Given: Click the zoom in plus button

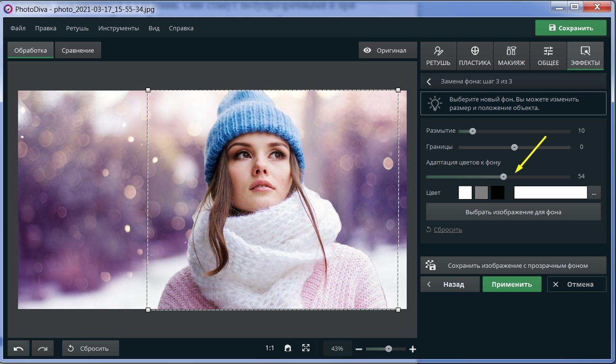Looking at the screenshot, I should point(413,349).
